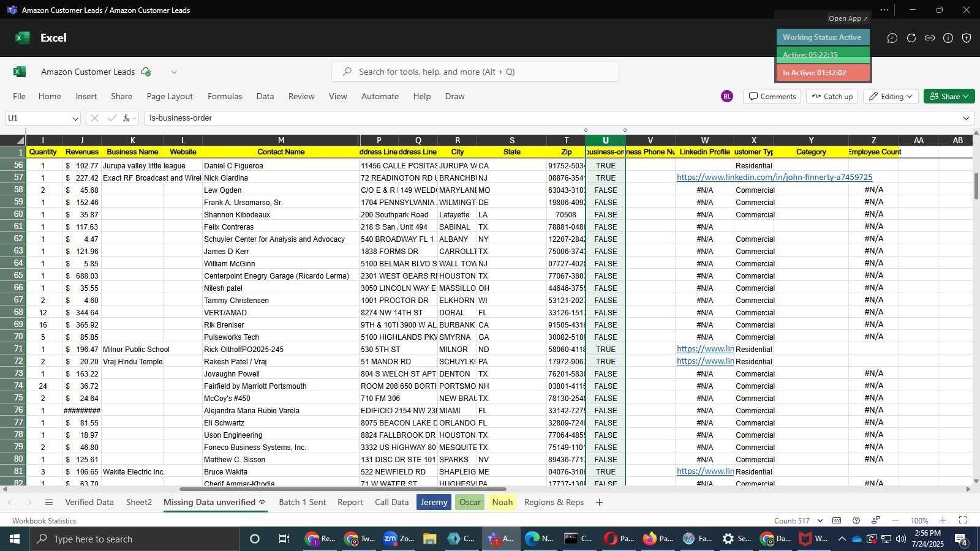Open the Automate ribbon tab
Screen dimensions: 980x551
point(380,96)
